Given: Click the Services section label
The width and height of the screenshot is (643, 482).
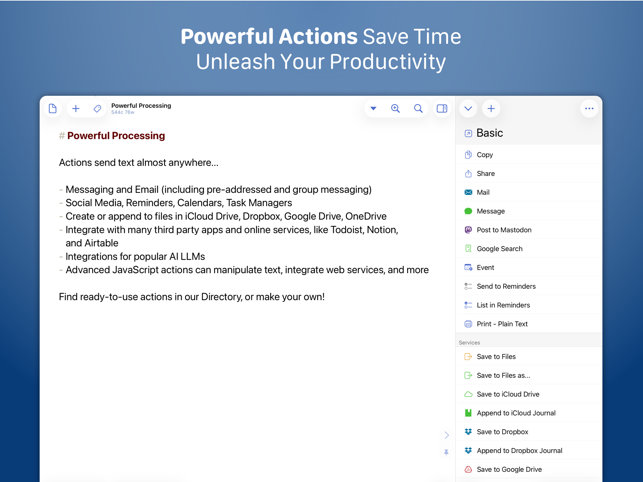Looking at the screenshot, I should (x=469, y=343).
